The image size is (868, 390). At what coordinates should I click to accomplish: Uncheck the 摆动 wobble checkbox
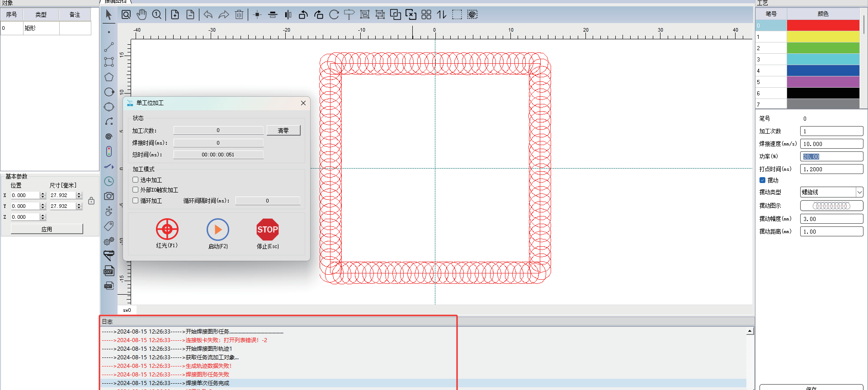(763, 180)
